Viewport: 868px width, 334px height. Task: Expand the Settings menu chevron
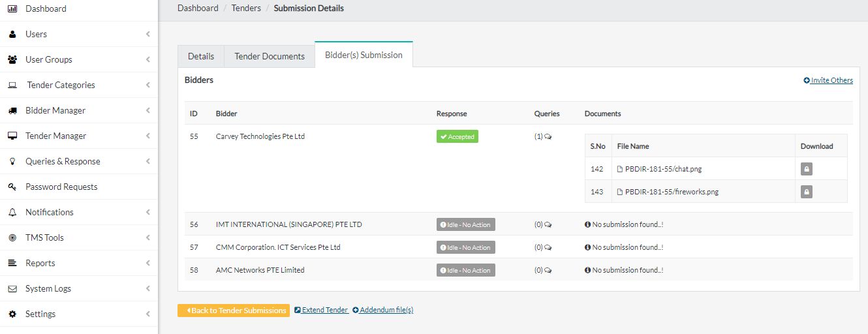click(148, 314)
